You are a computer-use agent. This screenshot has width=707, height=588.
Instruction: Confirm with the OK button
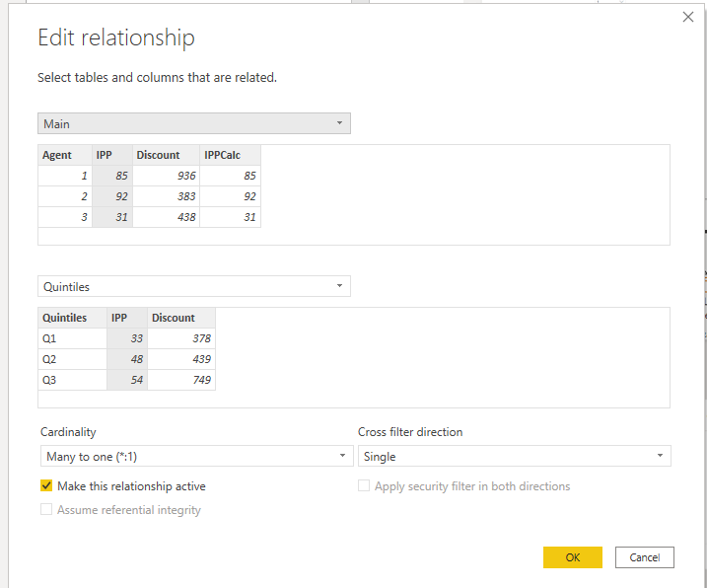click(573, 557)
